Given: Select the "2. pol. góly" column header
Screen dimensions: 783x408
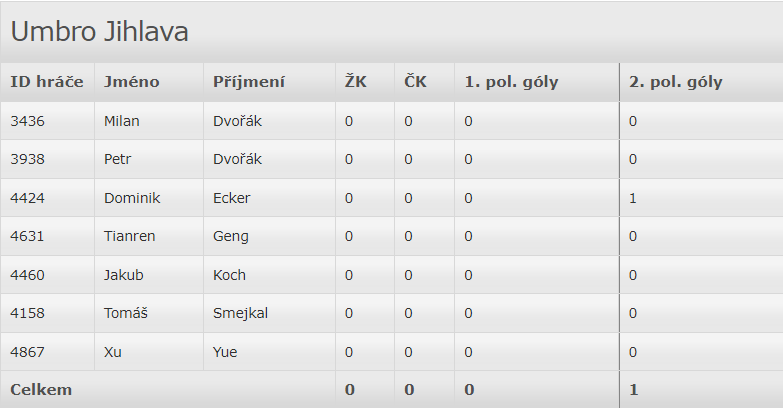Looking at the screenshot, I should pos(676,82).
